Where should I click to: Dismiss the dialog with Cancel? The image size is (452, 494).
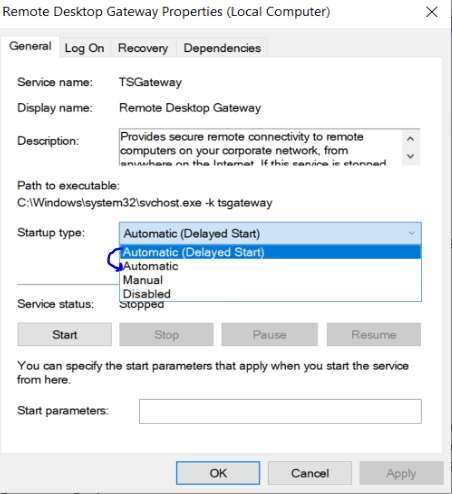pyautogui.click(x=310, y=473)
